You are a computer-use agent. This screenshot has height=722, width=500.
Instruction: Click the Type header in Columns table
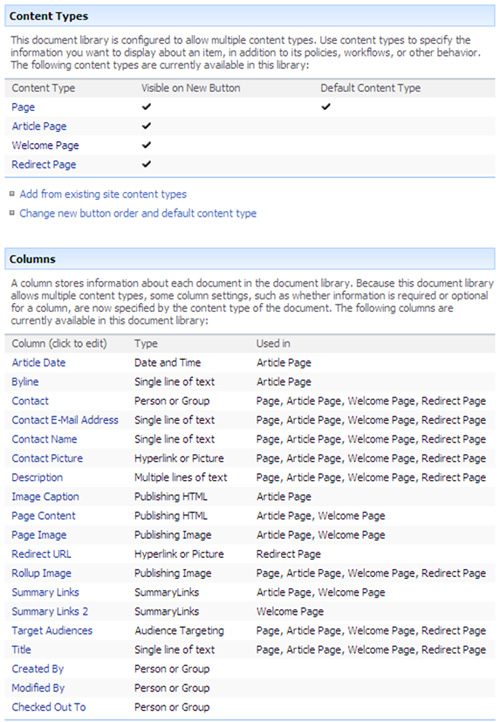[146, 344]
